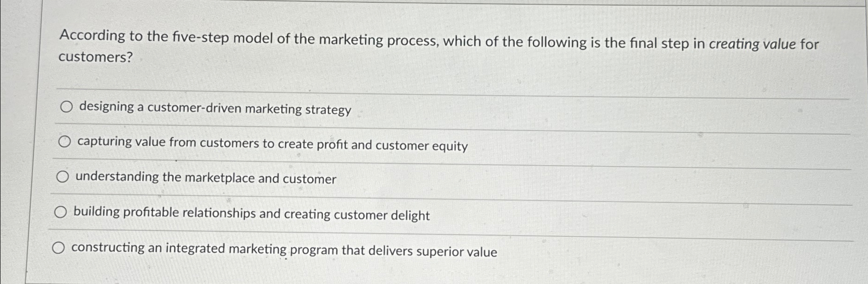Click the answer text 'designing a customer-driven marketing strategy'
Image resolution: width=868 pixels, height=284 pixels.
213,109
